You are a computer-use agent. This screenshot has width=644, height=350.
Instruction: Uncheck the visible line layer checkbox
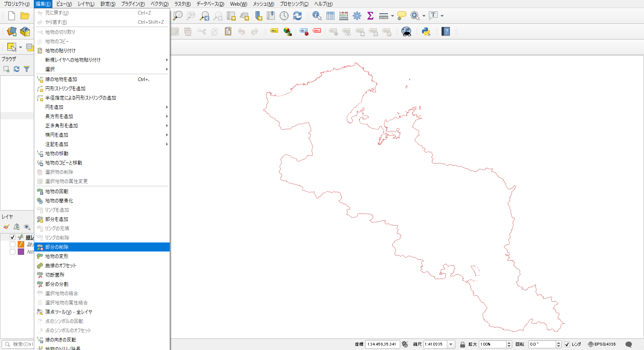12,237
